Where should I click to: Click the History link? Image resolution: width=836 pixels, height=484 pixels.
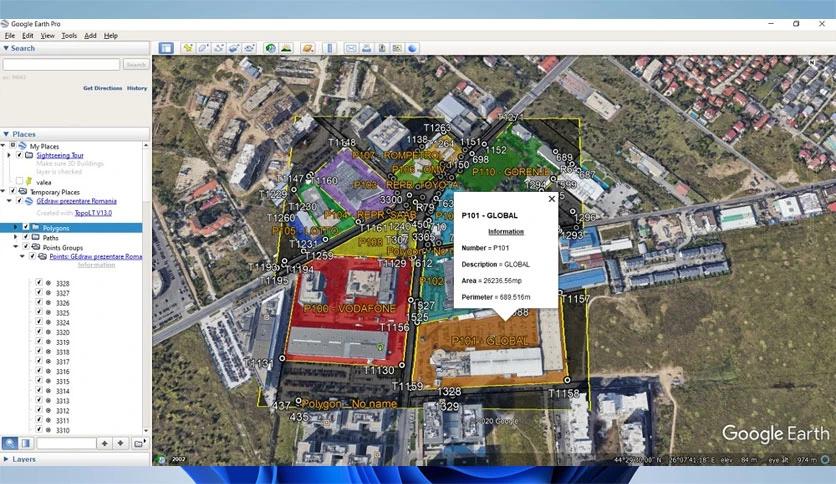137,88
